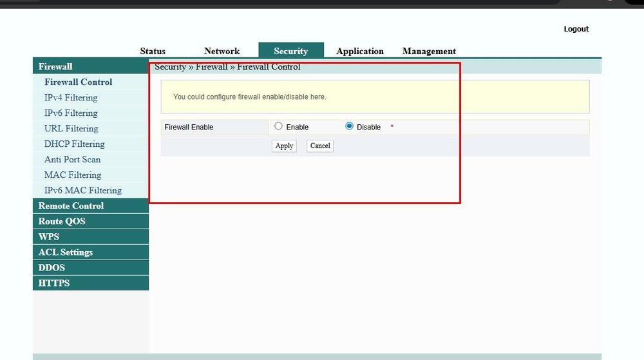Open the Application tab
Viewport: 644px width, 360px height.
(360, 52)
